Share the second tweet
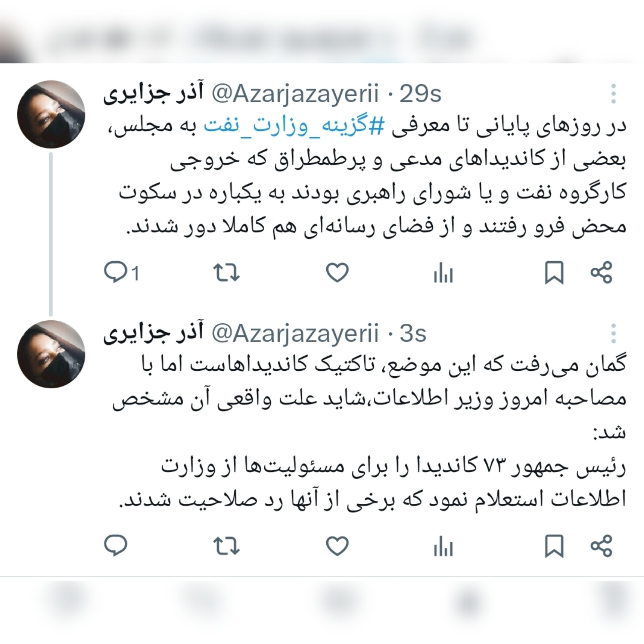Viewport: 644px width, 644px height. (601, 545)
